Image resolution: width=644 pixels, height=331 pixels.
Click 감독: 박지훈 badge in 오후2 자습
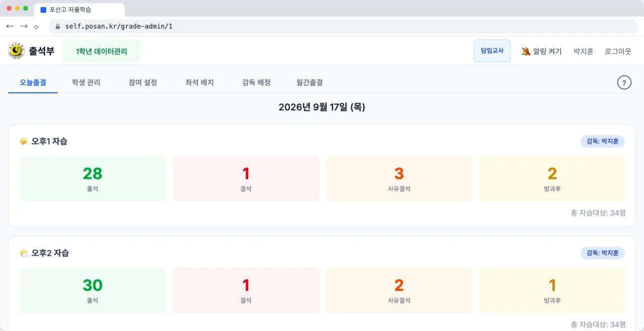pos(603,253)
